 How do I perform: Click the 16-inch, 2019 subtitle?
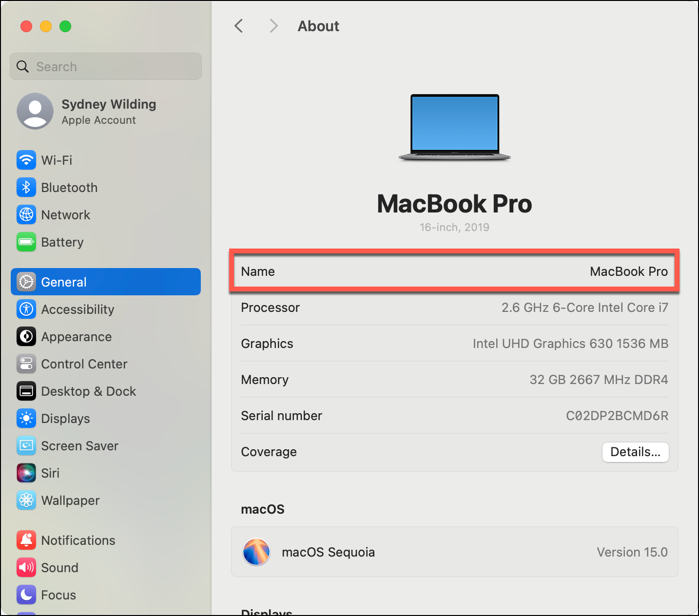454,227
